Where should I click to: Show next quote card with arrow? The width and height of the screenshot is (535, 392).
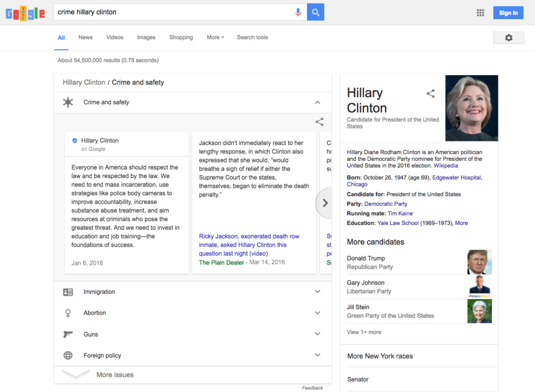pyautogui.click(x=324, y=203)
